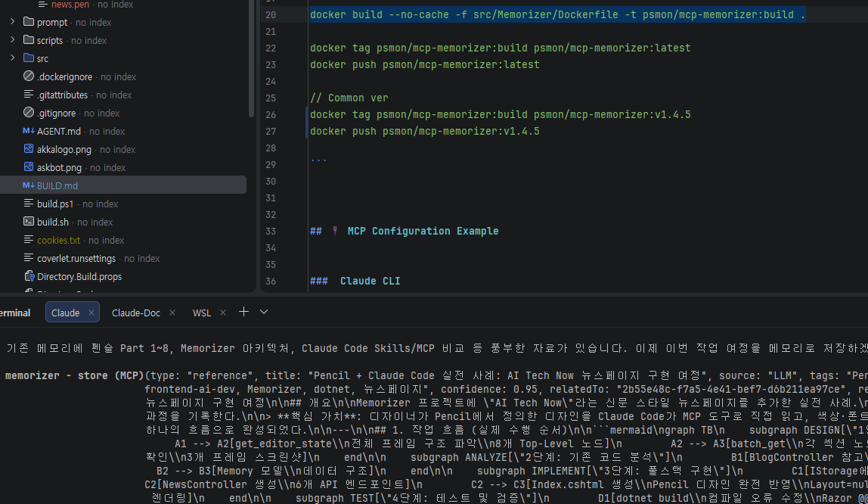Screen dimensions: 868x504
Task: Click the akkalogo.png image file icon
Action: pos(29,149)
